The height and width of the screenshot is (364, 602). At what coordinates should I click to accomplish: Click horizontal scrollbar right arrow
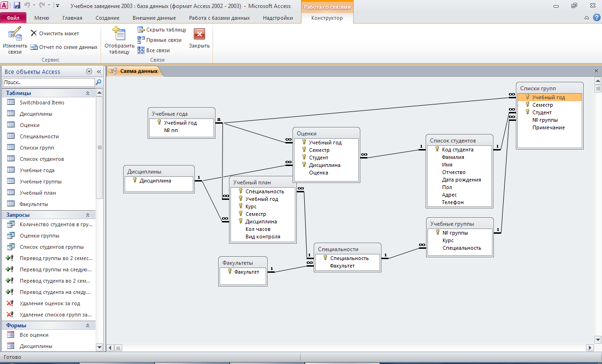(x=590, y=348)
